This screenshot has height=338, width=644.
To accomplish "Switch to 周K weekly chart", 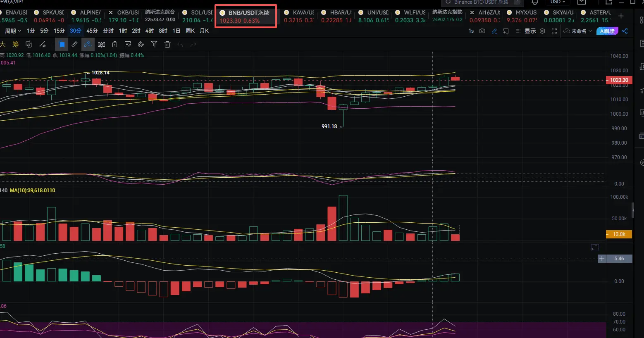I will 190,31.
